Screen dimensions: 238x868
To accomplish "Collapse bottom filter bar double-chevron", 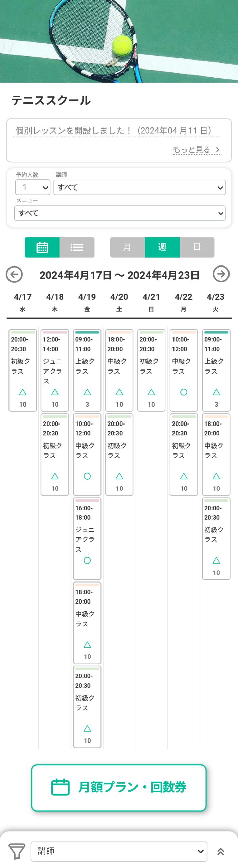I will pos(221,851).
